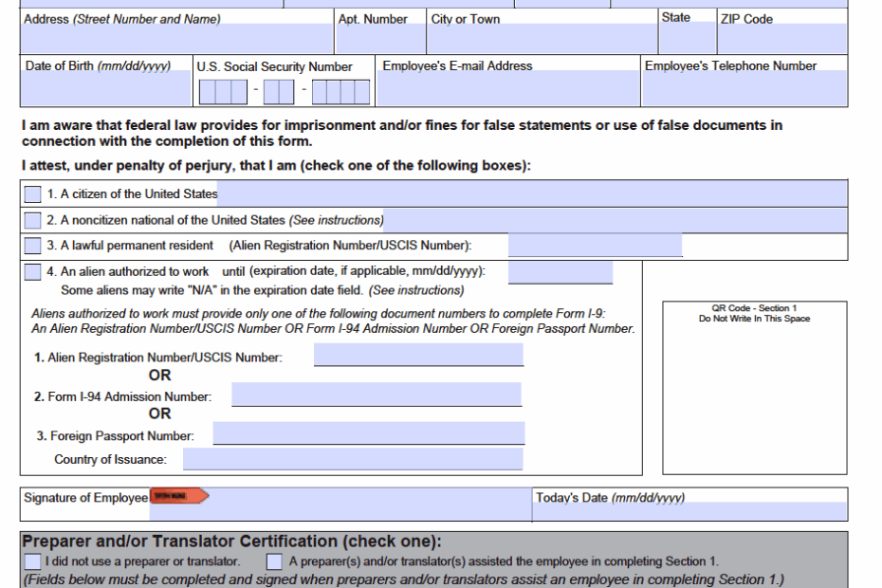This screenshot has height=588, width=882.
Task: Click the red Sign Here arrow marker
Action: tap(180, 494)
